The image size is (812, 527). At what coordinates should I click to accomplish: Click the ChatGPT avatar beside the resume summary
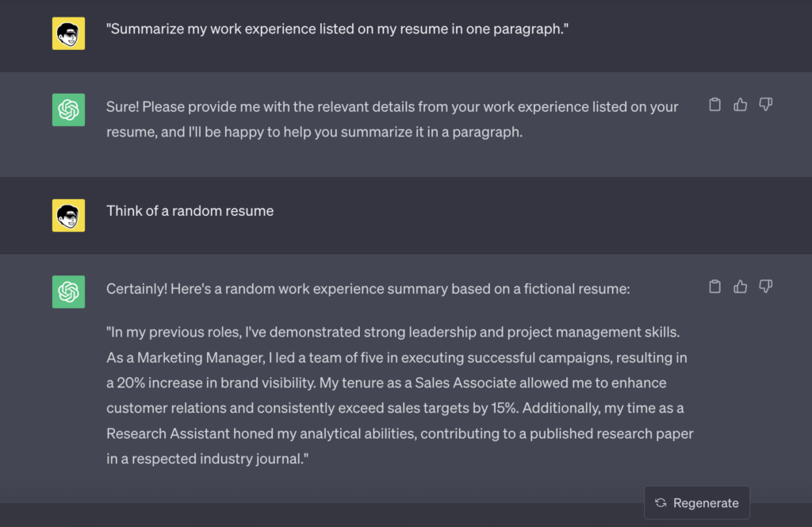click(x=68, y=291)
